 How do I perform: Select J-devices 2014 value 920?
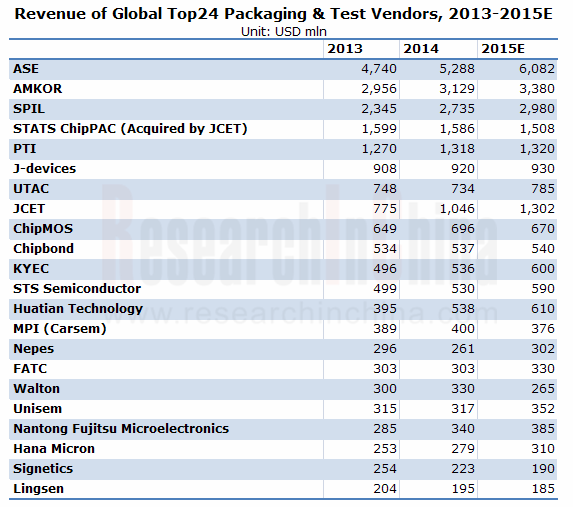[x=463, y=169]
